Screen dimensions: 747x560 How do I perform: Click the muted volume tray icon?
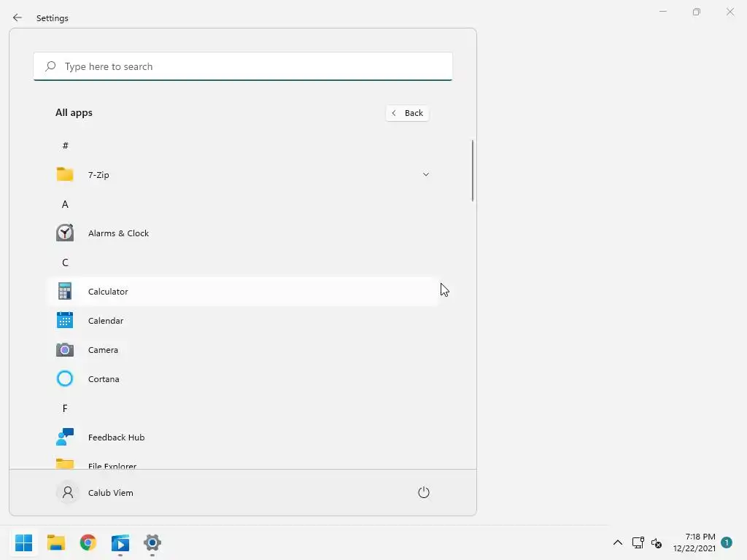coord(657,542)
